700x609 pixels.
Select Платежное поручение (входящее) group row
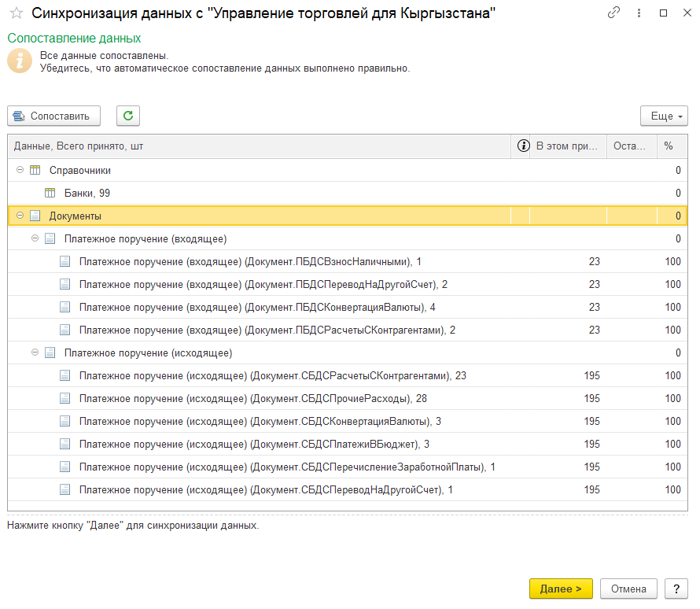(x=348, y=238)
